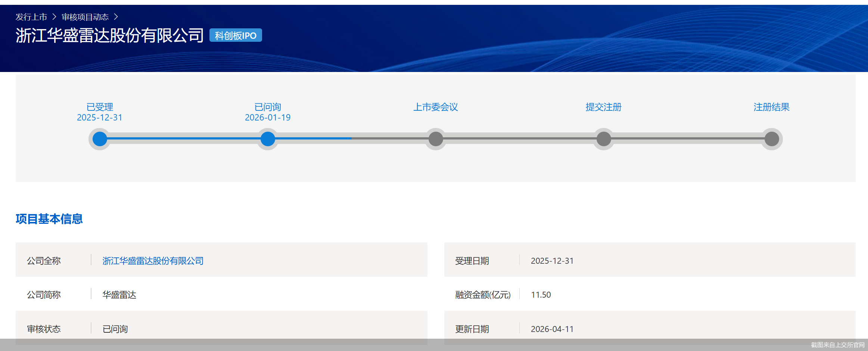
Task: Click the 上市委会议 step label
Action: tap(436, 107)
